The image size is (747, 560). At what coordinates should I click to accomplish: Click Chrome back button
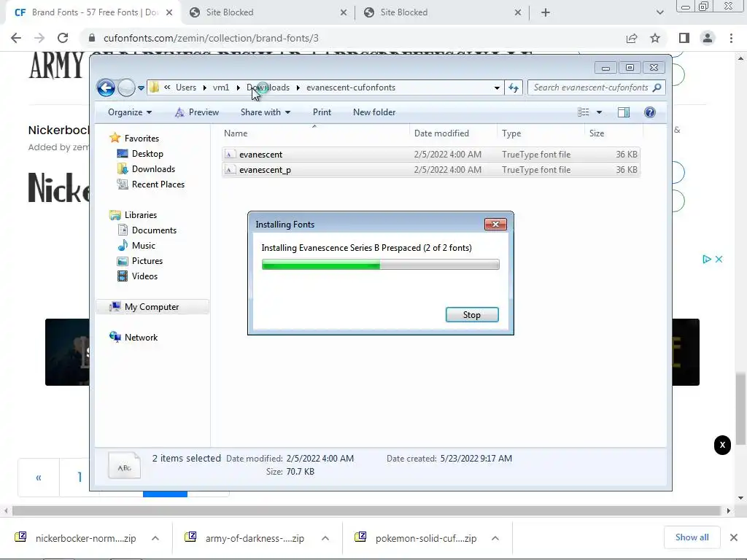coord(16,38)
